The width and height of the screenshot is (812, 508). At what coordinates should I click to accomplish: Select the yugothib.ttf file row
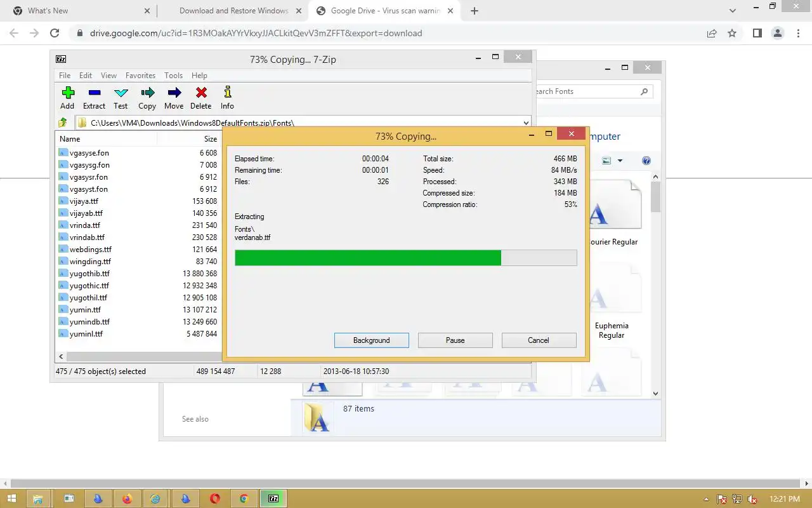pyautogui.click(x=138, y=274)
